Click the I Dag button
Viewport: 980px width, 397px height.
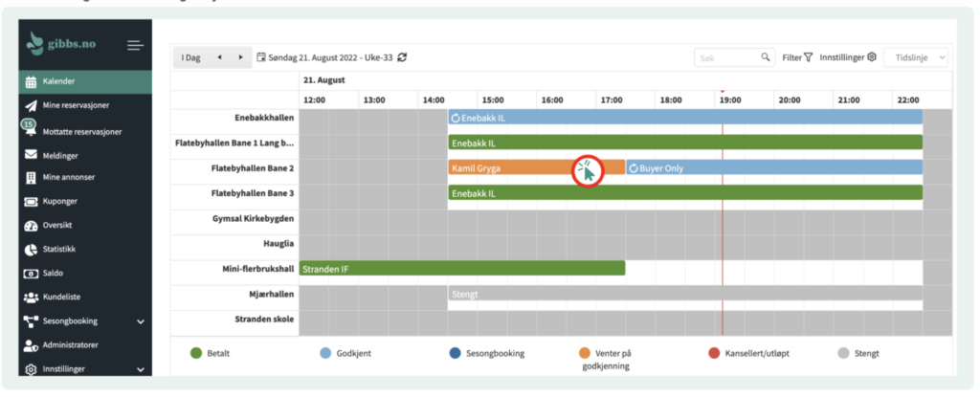(x=190, y=57)
